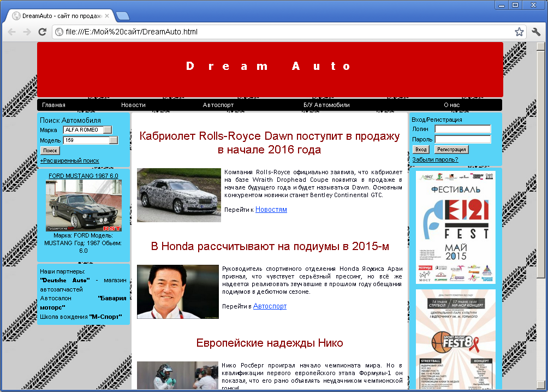
Task: Click the Rolls-Royce camouflaged car image
Action: click(x=179, y=195)
